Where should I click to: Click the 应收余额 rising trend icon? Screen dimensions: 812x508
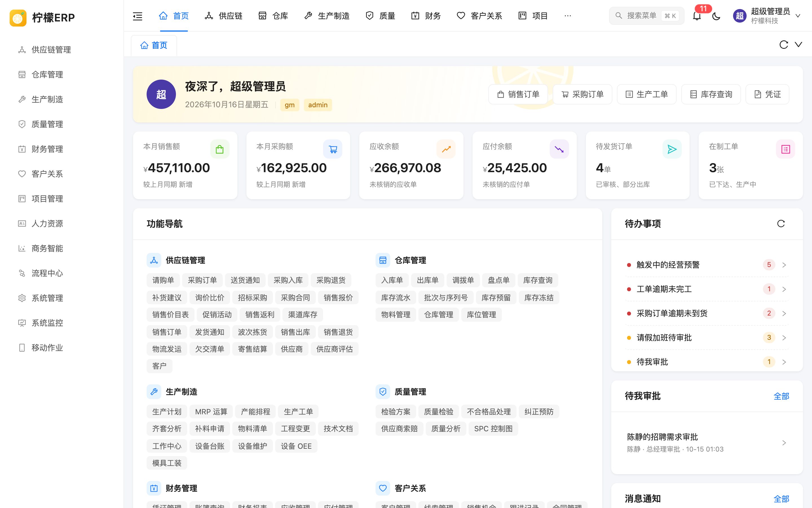click(x=446, y=149)
